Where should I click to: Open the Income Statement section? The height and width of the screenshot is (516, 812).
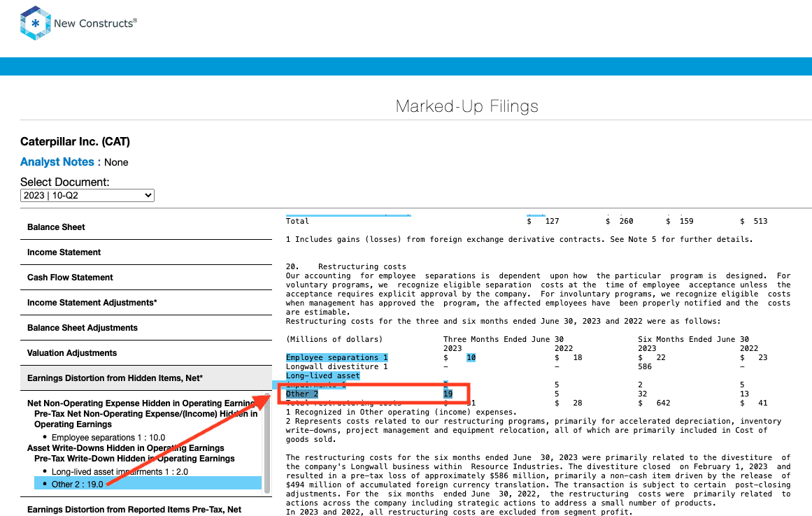point(146,252)
